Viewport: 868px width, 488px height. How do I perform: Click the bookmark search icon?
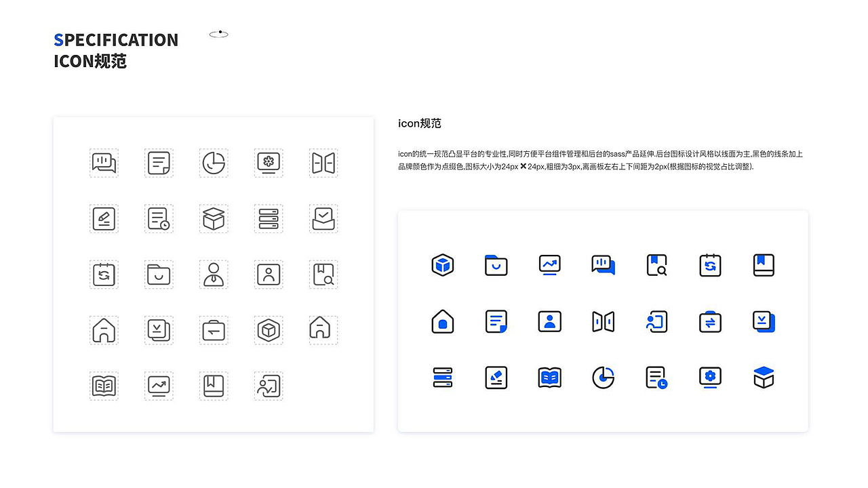tap(656, 265)
